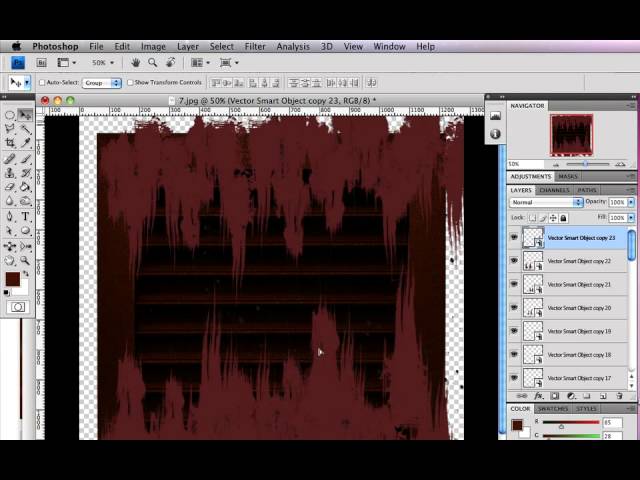The image size is (640, 480).
Task: Open the Auto-Select Group dropdown
Action: (101, 83)
